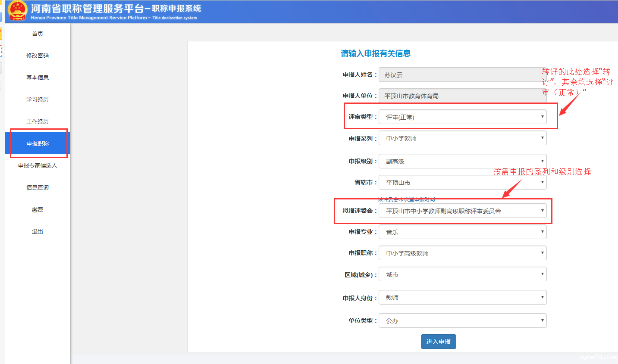Click 退出 to log out
Viewport: 618px width, 364px height.
point(38,232)
